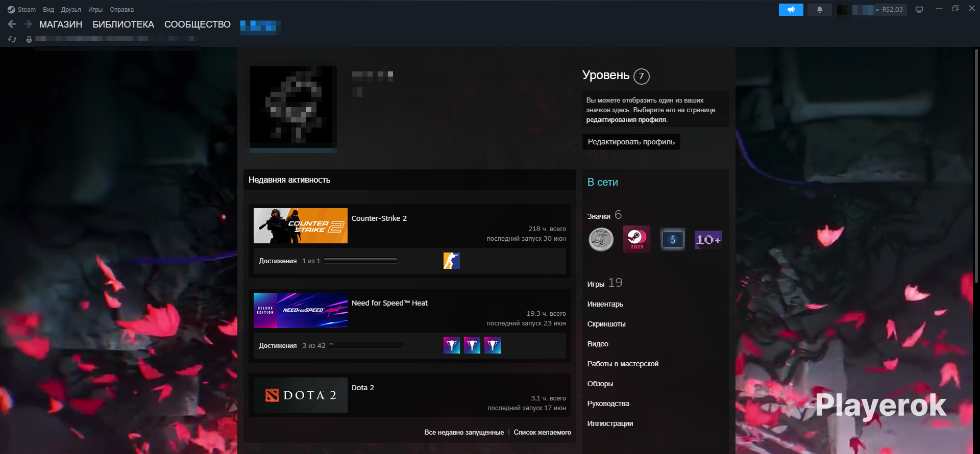Open the Обзоры link
Image resolution: width=980 pixels, height=454 pixels.
[x=600, y=384]
